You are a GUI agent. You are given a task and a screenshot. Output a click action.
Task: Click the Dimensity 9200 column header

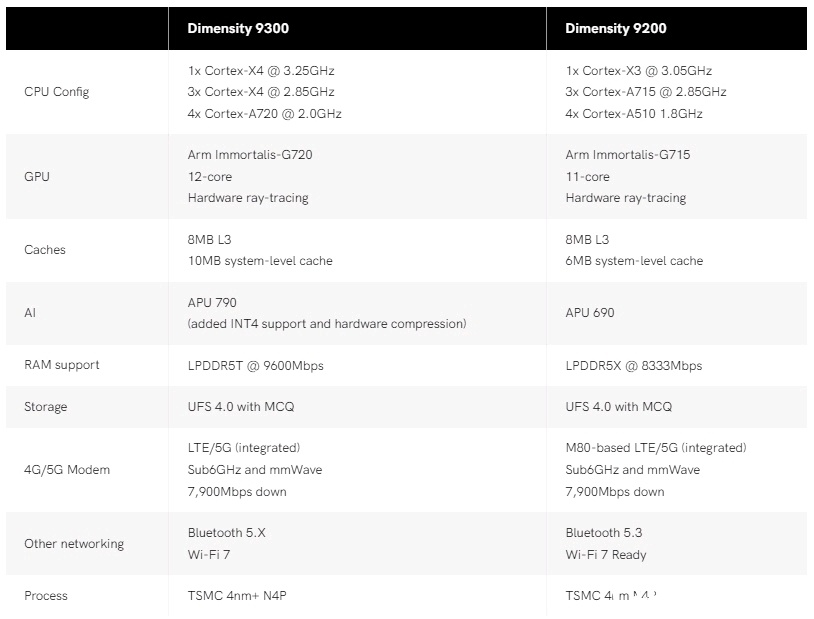(615, 28)
